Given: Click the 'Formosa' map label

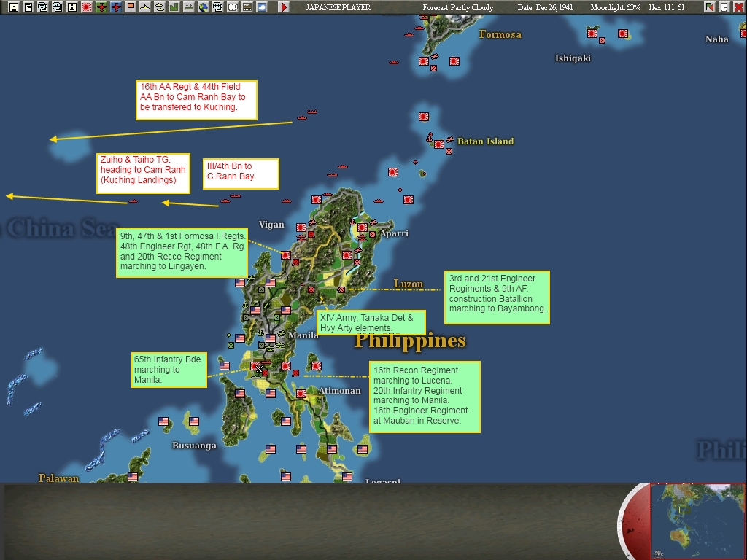Looking at the screenshot, I should (x=500, y=34).
